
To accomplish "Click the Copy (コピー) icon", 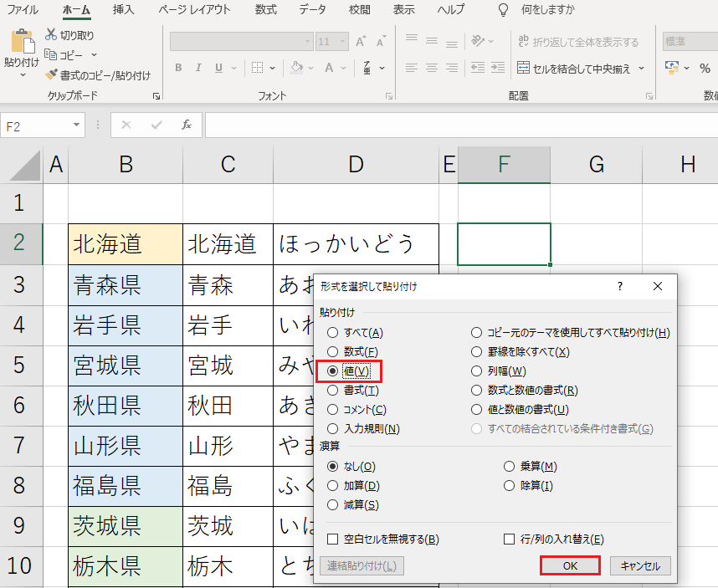I will point(51,55).
